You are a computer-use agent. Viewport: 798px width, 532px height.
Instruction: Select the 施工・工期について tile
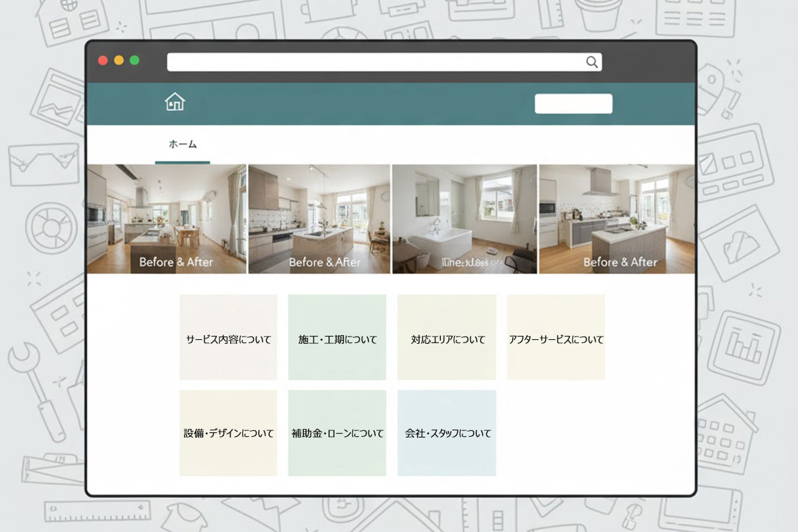[x=337, y=338]
